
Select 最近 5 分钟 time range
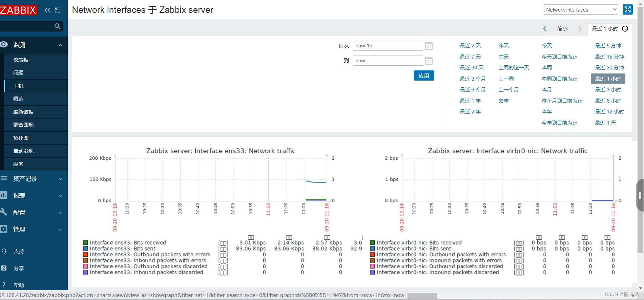coord(608,45)
